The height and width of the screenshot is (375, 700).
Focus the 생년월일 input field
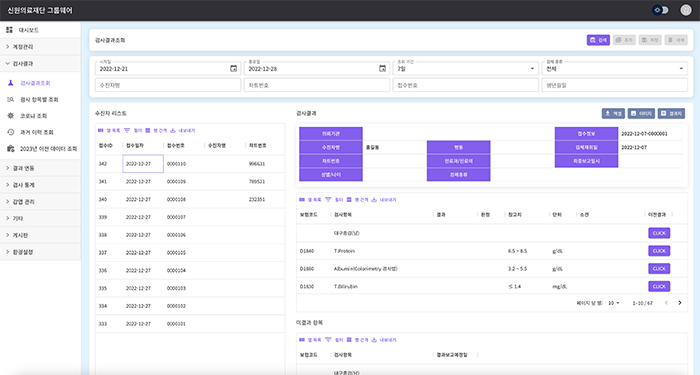pyautogui.click(x=615, y=85)
